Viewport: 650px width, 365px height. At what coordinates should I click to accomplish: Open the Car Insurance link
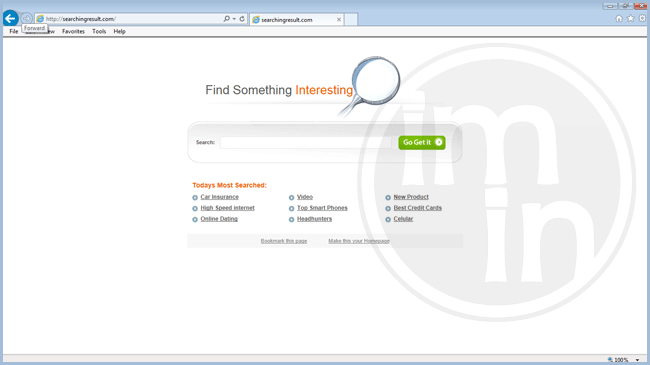[220, 197]
